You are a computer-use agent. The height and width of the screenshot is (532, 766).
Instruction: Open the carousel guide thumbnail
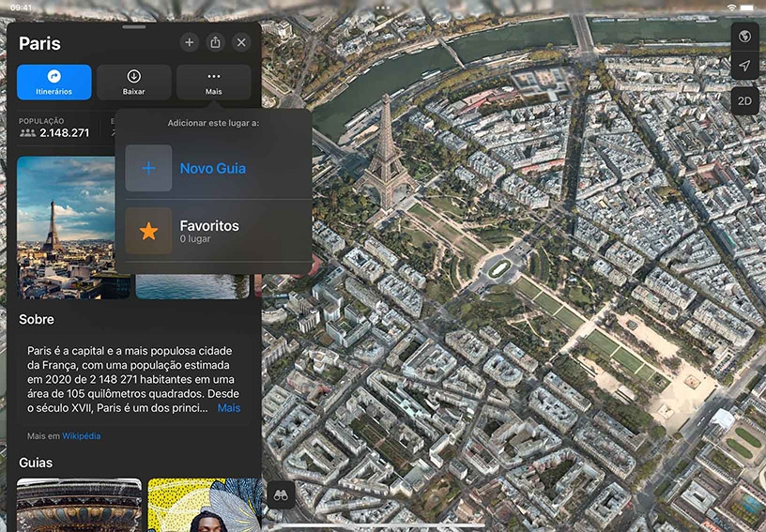pyautogui.click(x=79, y=505)
